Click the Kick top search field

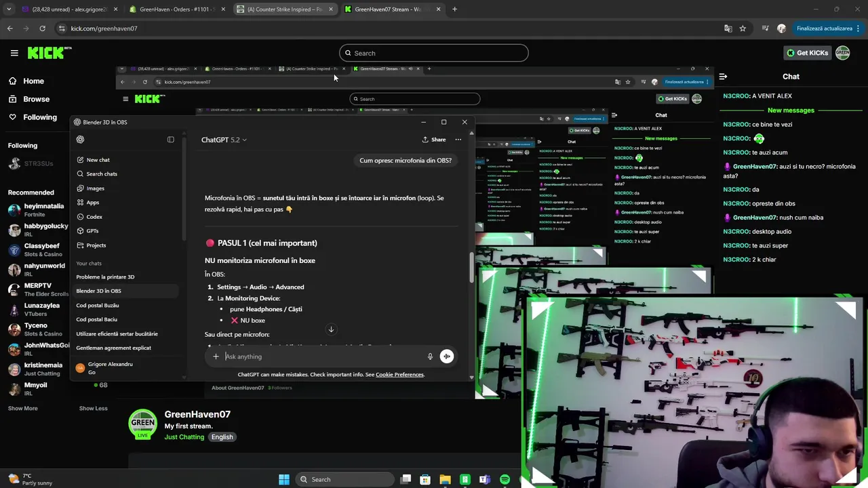(x=434, y=53)
